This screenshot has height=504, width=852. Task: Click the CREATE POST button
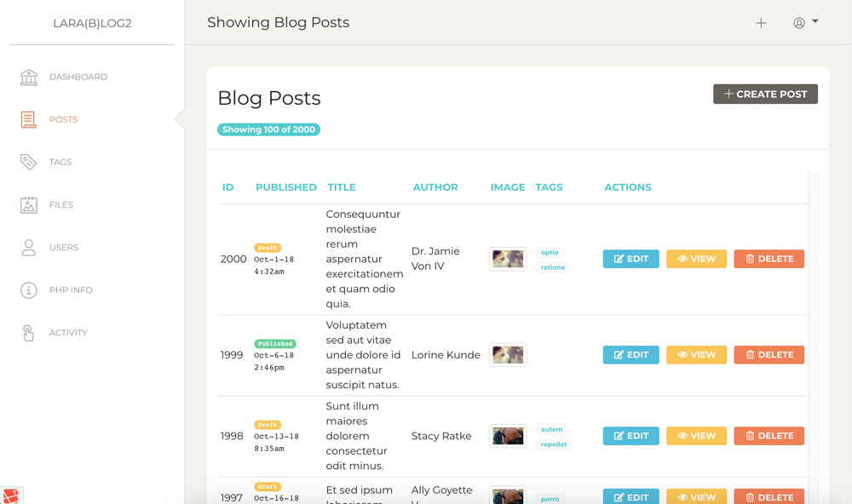coord(764,94)
